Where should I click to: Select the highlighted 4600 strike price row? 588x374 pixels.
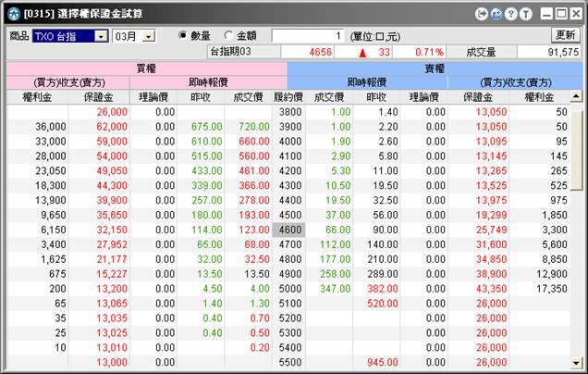coord(288,229)
